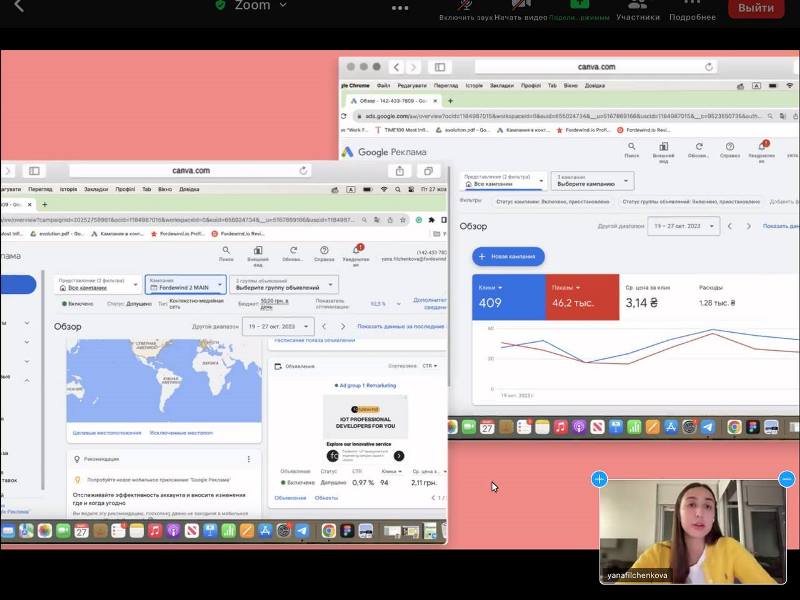Click Обновить refresh icon in left Google Ads window
800x600 pixels.
pos(293,254)
